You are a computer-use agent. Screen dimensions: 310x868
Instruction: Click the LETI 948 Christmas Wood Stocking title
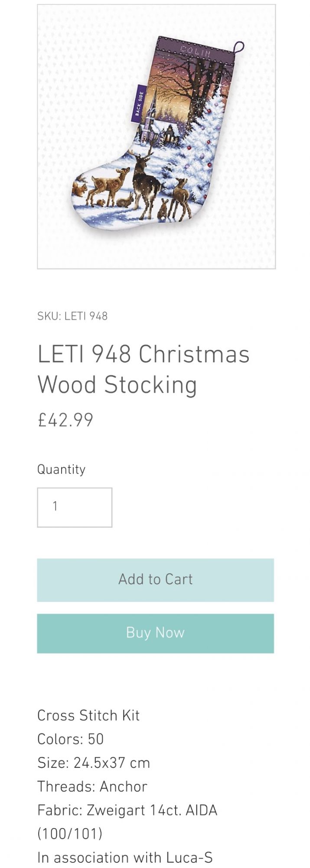click(x=143, y=369)
